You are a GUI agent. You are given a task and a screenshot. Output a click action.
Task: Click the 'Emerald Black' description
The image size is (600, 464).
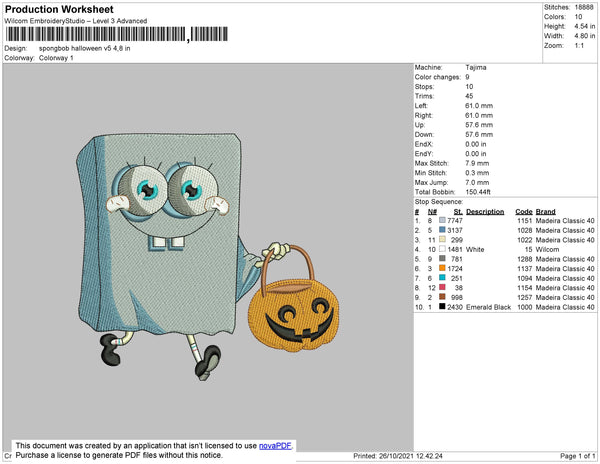click(x=488, y=307)
